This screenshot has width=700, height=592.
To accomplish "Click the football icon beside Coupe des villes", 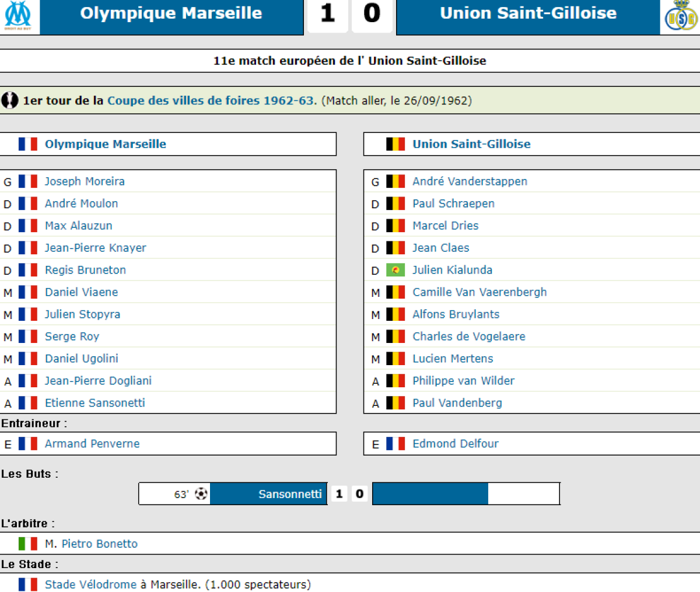I will [10, 100].
